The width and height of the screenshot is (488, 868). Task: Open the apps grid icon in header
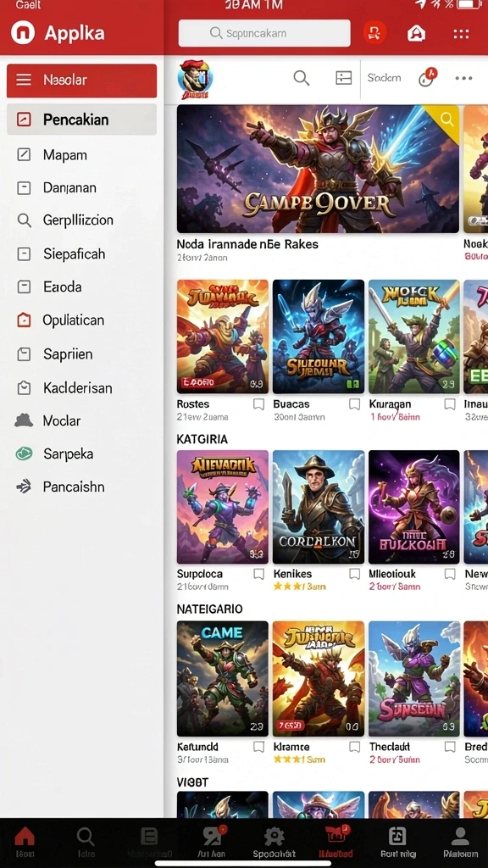click(462, 33)
